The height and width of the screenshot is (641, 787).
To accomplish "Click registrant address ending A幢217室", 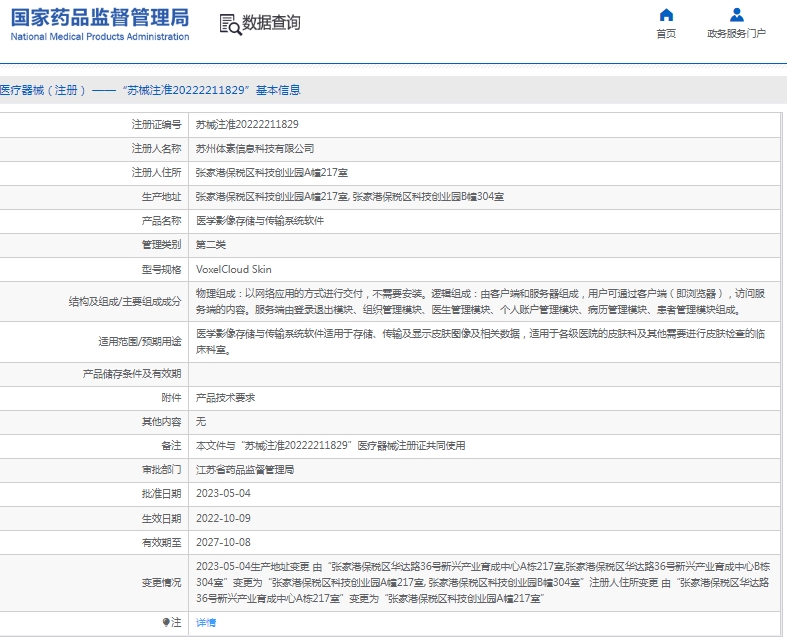I will point(272,173).
